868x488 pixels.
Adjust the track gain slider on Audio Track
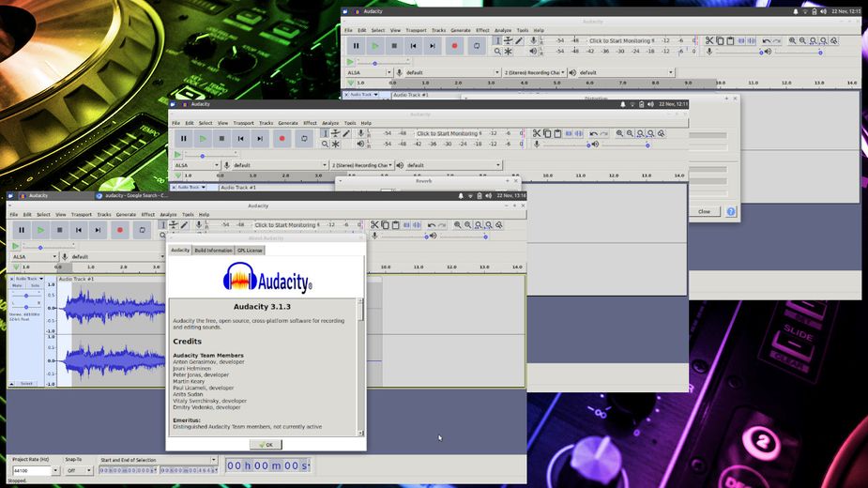[25, 297]
